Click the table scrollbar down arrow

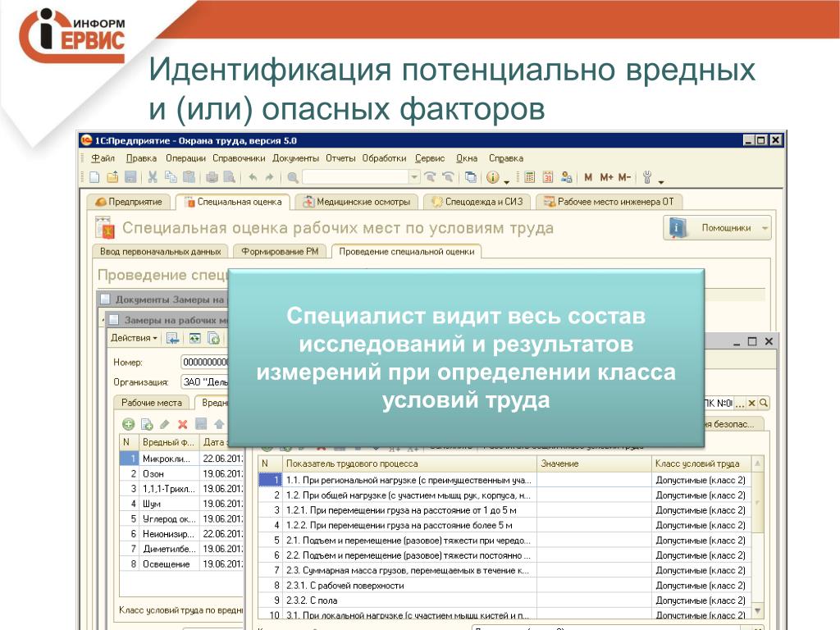757,611
